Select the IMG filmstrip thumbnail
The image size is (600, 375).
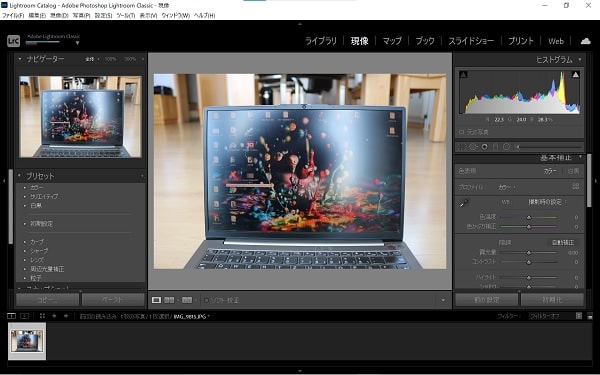27,341
